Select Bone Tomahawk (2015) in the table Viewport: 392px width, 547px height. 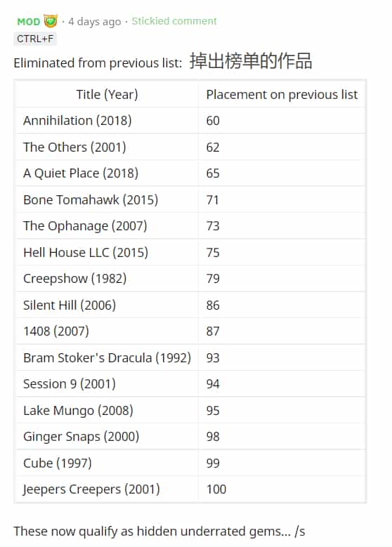[x=107, y=200]
